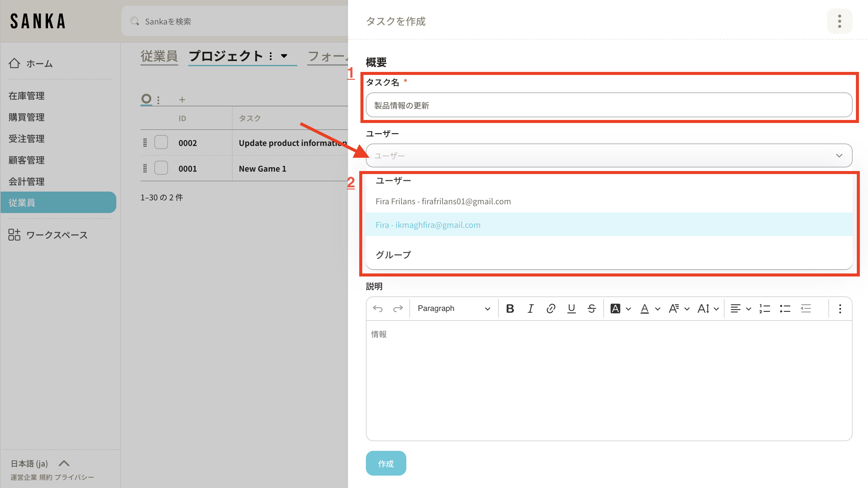Check the box for task 0001
This screenshot has width=868, height=488.
point(161,168)
